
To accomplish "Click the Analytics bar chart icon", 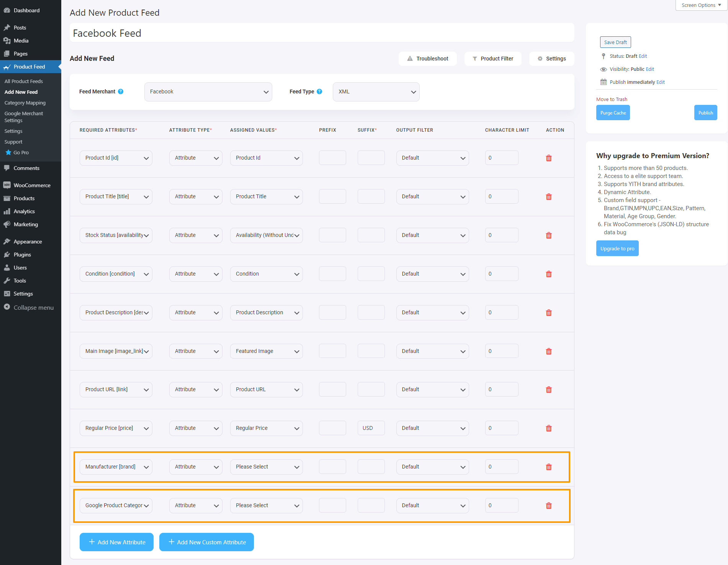I will 7,211.
